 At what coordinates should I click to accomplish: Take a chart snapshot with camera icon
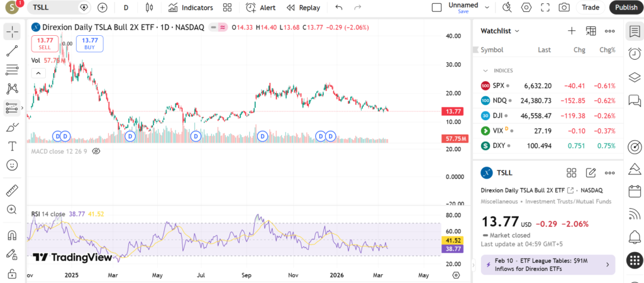564,8
